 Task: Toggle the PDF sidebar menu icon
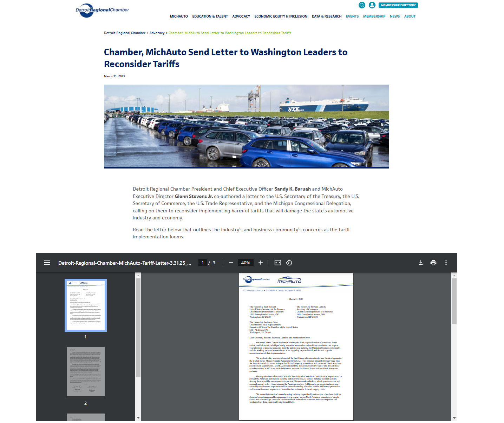click(x=47, y=263)
